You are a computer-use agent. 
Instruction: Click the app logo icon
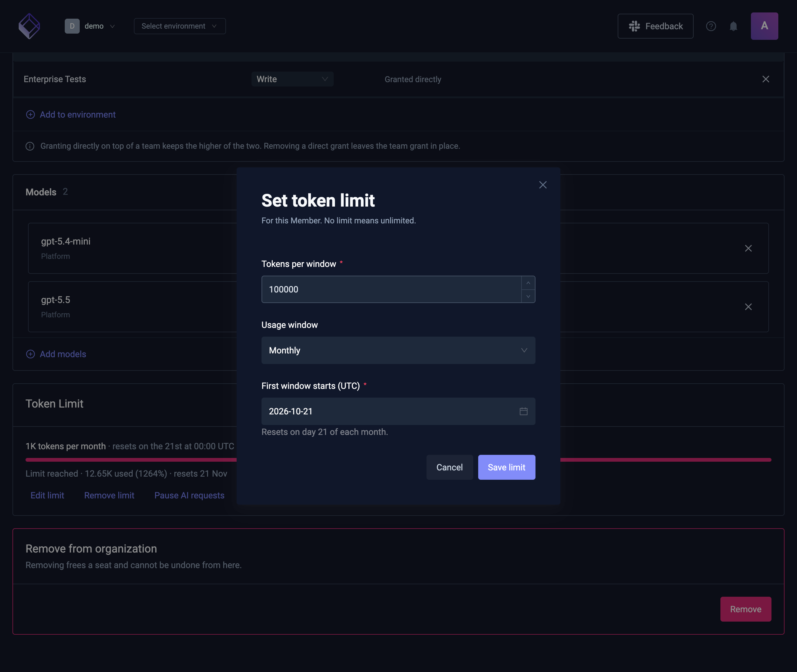[x=29, y=26]
